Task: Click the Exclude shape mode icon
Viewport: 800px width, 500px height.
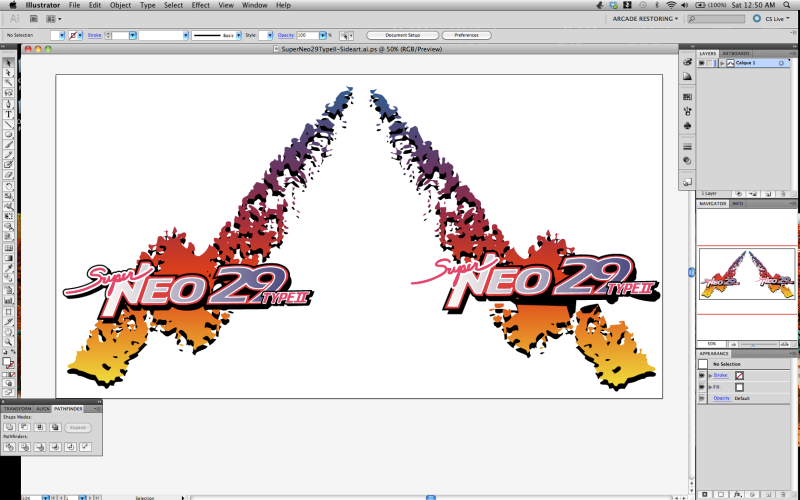Action: click(55, 427)
